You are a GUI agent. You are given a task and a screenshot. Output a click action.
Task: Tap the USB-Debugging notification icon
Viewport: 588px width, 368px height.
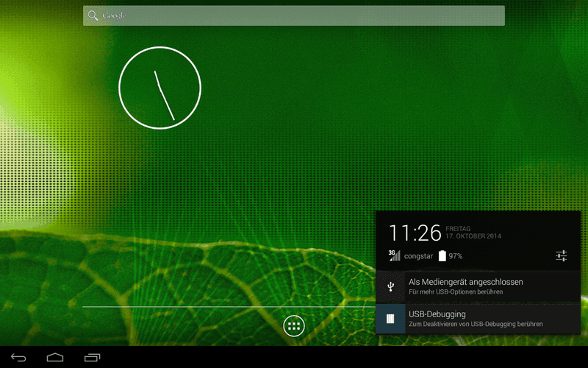pyautogui.click(x=390, y=319)
